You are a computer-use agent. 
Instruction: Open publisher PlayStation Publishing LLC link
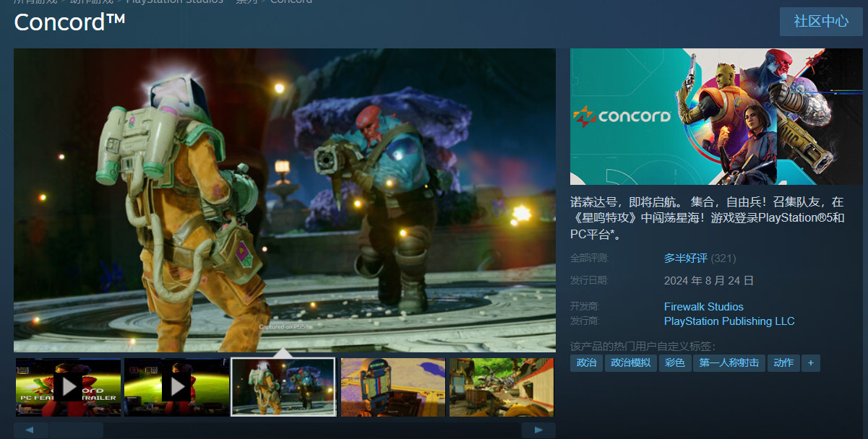[729, 321]
